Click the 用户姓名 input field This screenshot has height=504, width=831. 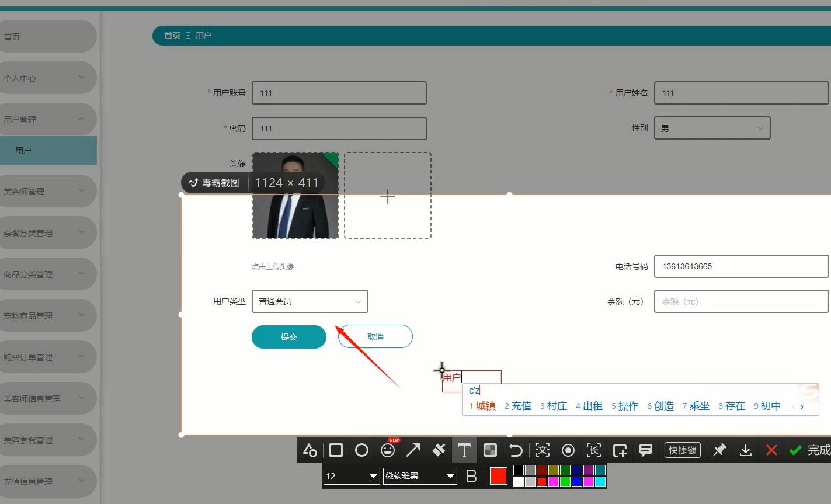(742, 93)
